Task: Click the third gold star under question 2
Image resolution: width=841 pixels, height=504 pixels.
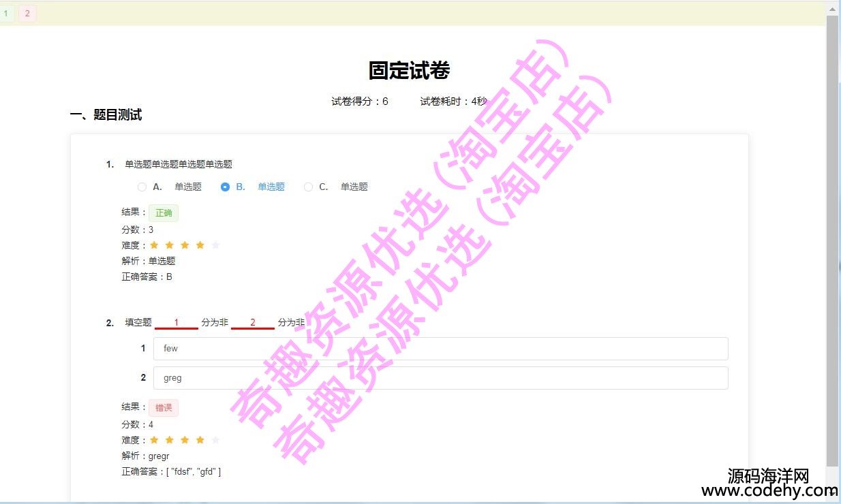Action: 185,440
